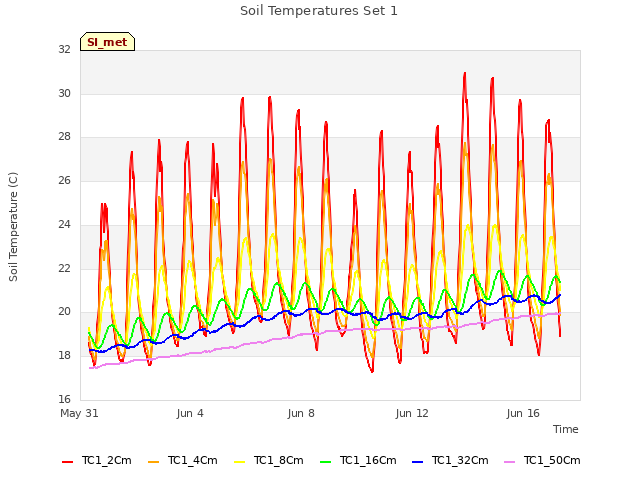Click the yellow TC1_8Cm legend swatch
Screen dimensions: 640x480
[240, 462]
